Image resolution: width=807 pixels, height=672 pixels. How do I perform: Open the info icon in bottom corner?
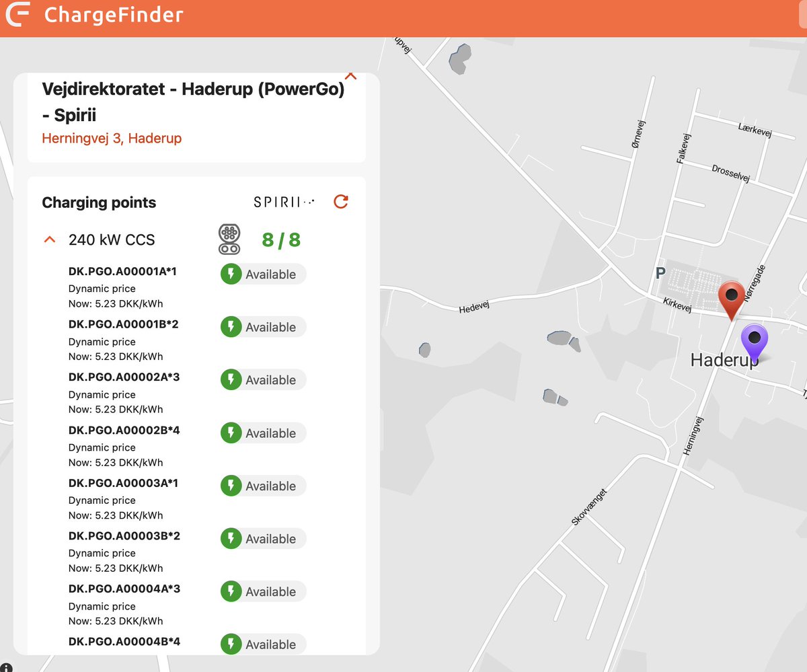tap(6, 667)
